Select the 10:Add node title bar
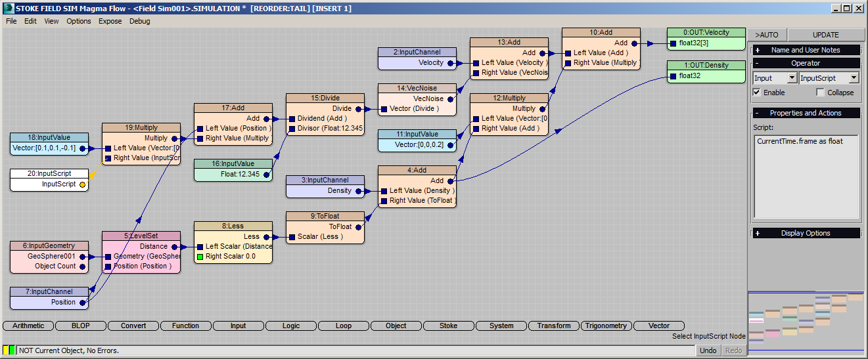The width and height of the screenshot is (868, 359). click(601, 32)
